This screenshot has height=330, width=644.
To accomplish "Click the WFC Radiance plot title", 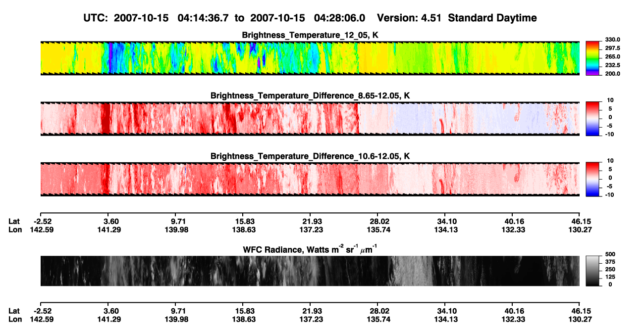I will tap(310, 249).
